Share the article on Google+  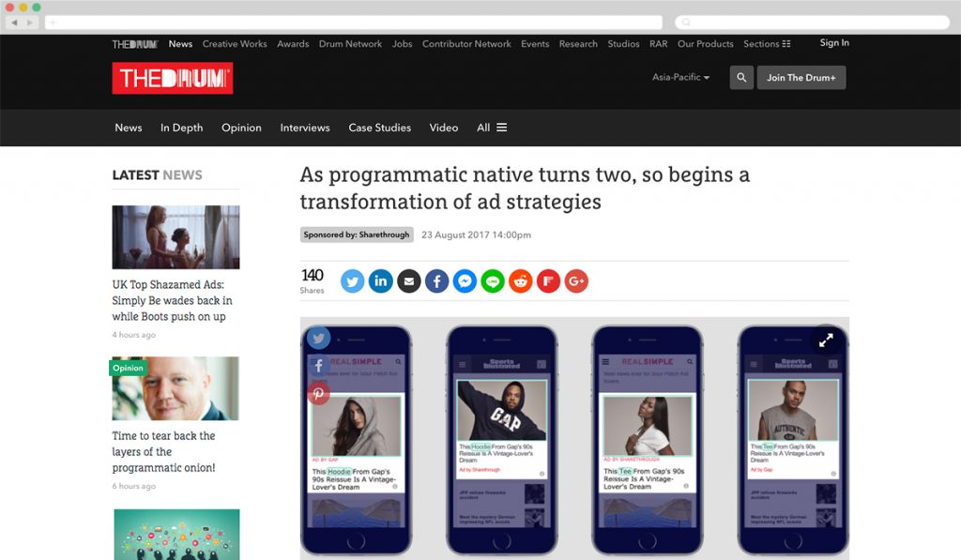576,280
